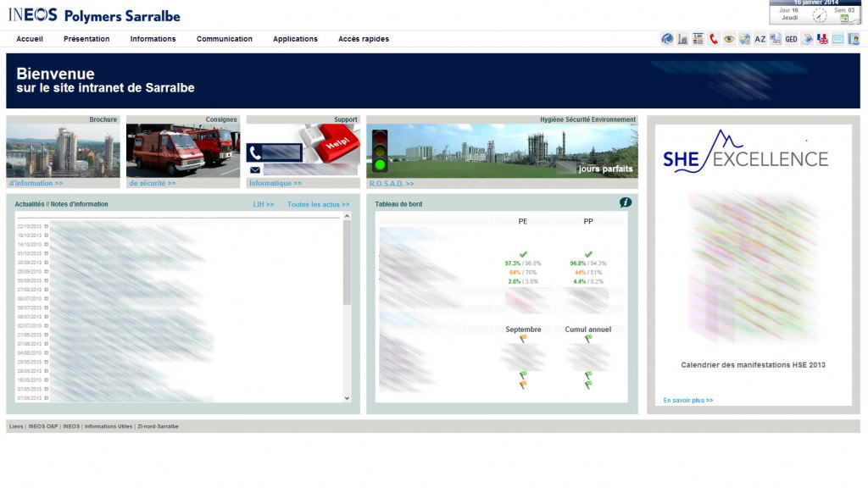Open the R.O.S.A.D. link

tap(392, 184)
